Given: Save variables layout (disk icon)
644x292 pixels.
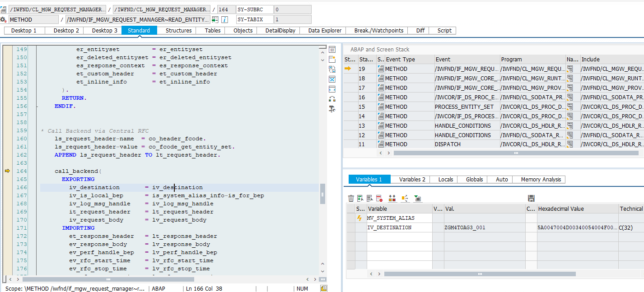Looking at the screenshot, I should click(531, 197).
